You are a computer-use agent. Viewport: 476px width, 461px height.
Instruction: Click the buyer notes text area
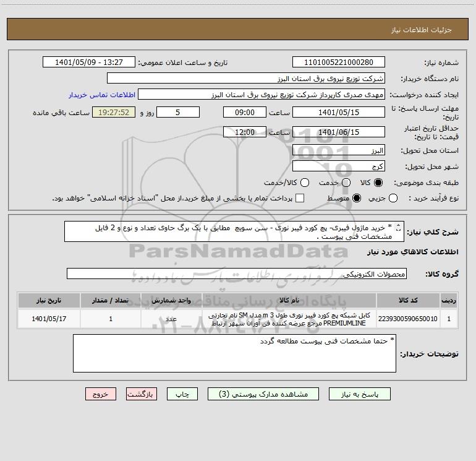pos(234,353)
